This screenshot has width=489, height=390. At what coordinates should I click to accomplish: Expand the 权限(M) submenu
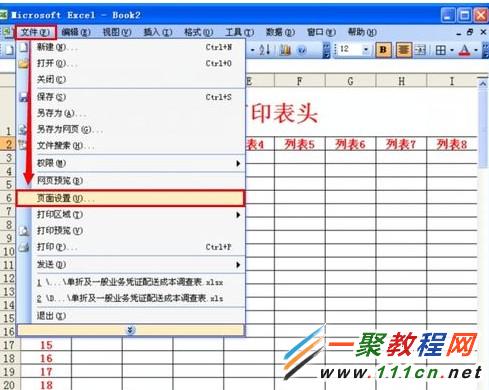(131, 163)
